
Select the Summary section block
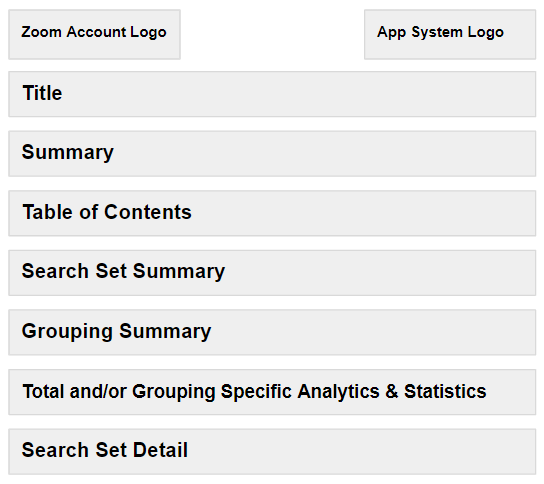(272, 154)
